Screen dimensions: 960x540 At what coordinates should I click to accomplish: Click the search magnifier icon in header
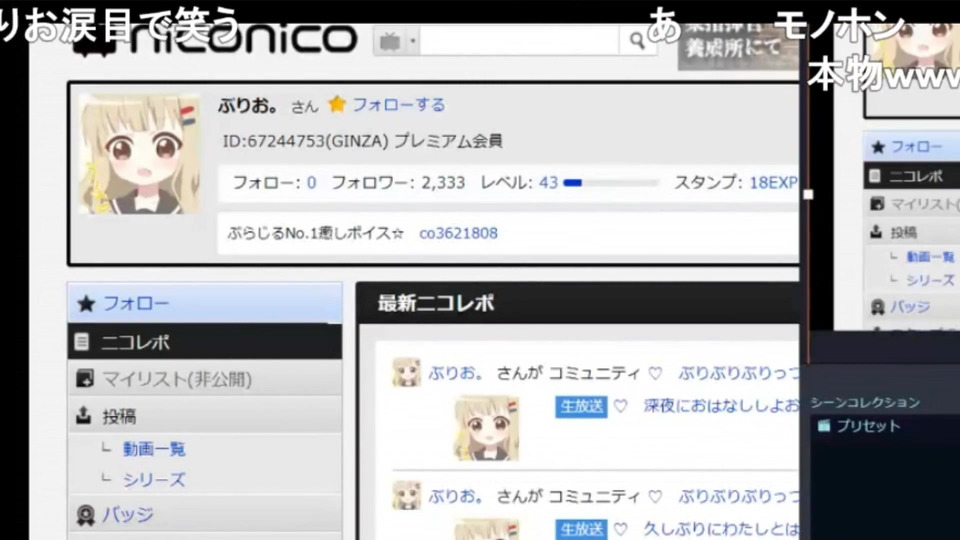tap(637, 41)
